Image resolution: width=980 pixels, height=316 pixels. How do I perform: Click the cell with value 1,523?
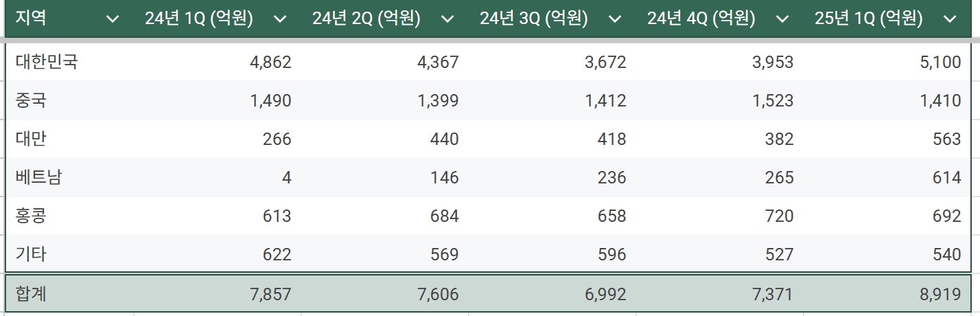[720, 101]
